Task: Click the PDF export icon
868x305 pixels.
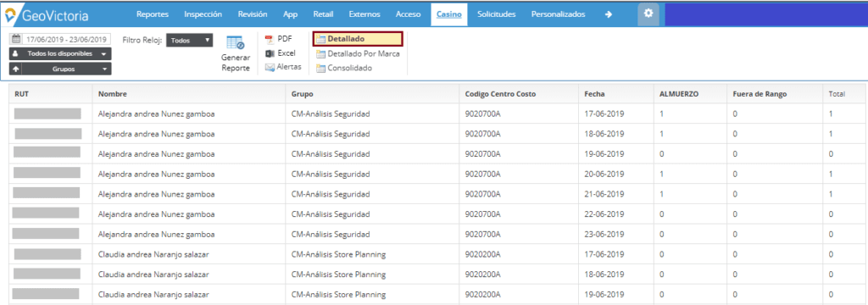Action: pos(270,39)
